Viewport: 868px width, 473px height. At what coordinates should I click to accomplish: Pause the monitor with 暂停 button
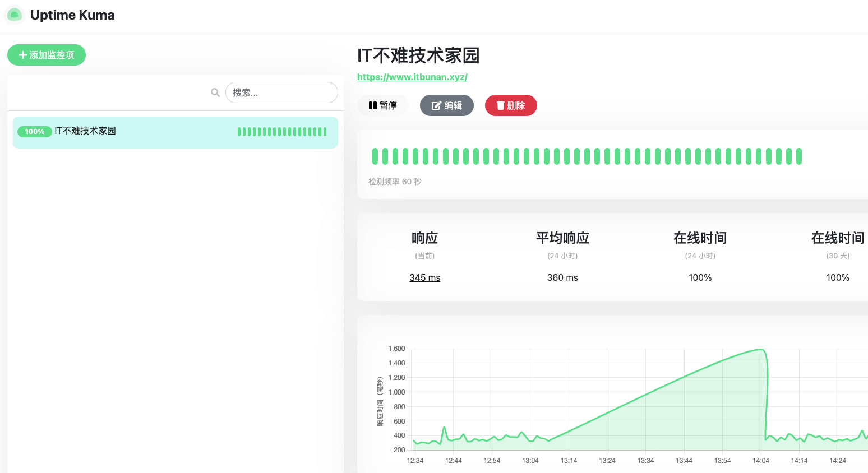pos(383,105)
